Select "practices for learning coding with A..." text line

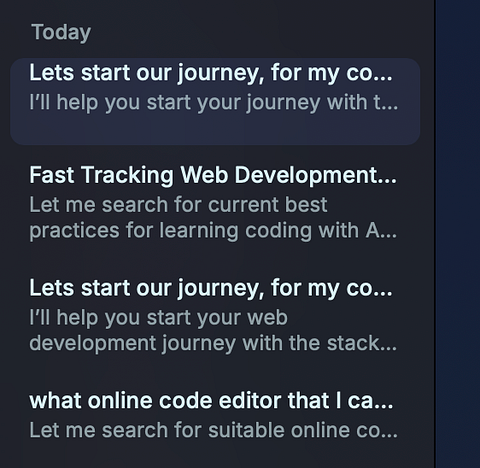pyautogui.click(x=213, y=231)
